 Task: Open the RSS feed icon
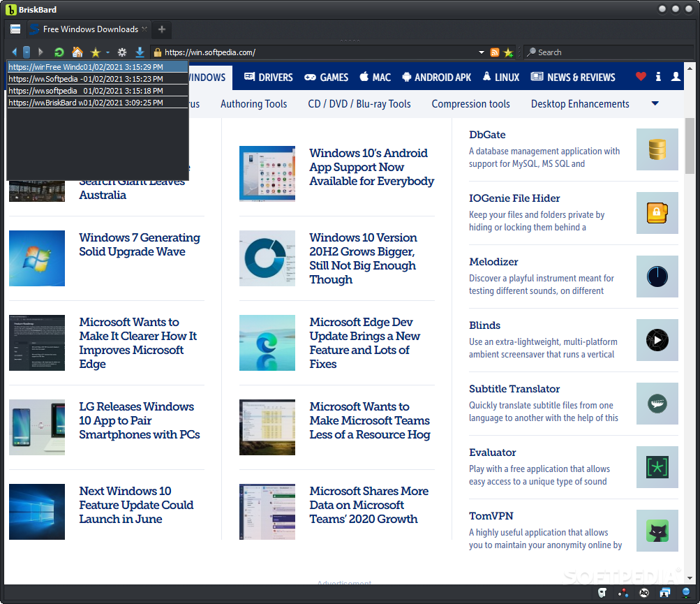[495, 52]
